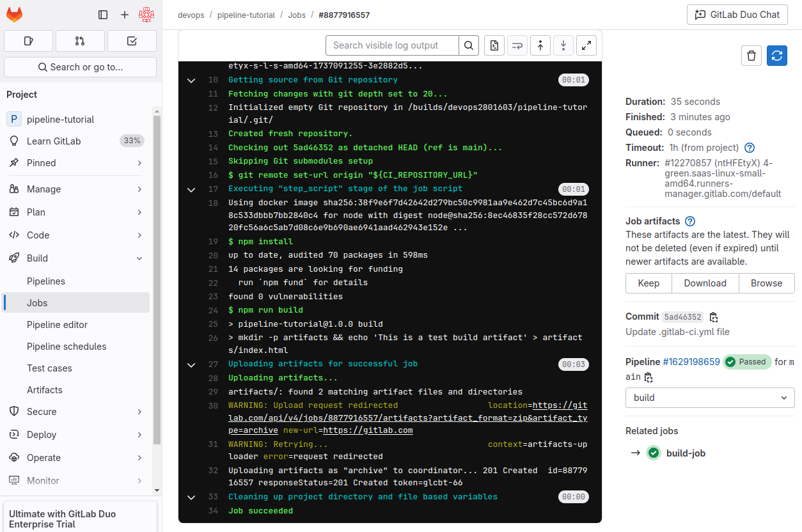Screen dimensions: 802x532
Task: Expand the Deploy sidebar menu
Action: [77, 435]
